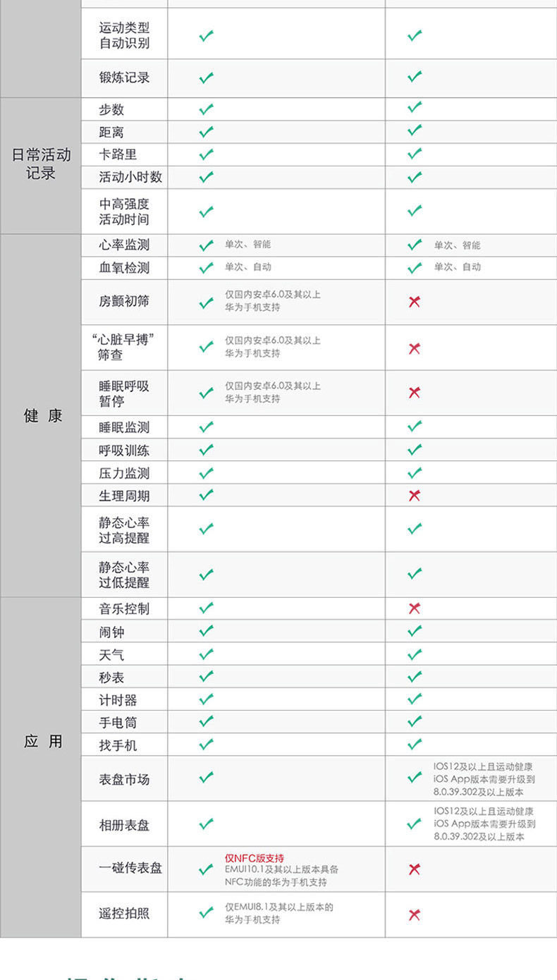Click the 应用 category cell
Image resolution: width=557 pixels, height=980 pixels.
(42, 742)
